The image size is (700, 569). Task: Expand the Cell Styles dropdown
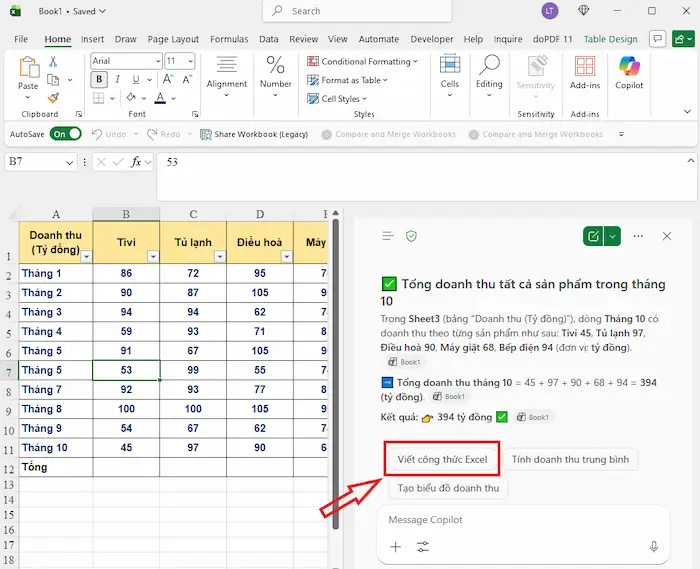coord(344,99)
